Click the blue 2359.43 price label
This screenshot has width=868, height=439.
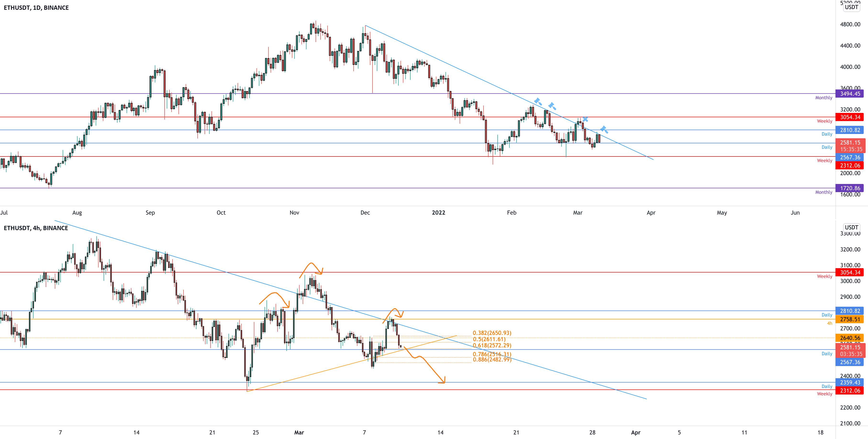[x=850, y=382]
